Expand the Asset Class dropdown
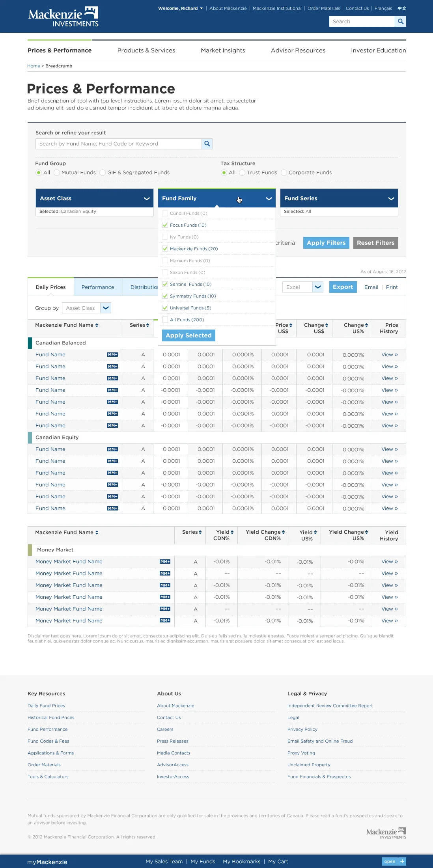The image size is (433, 868). point(95,198)
